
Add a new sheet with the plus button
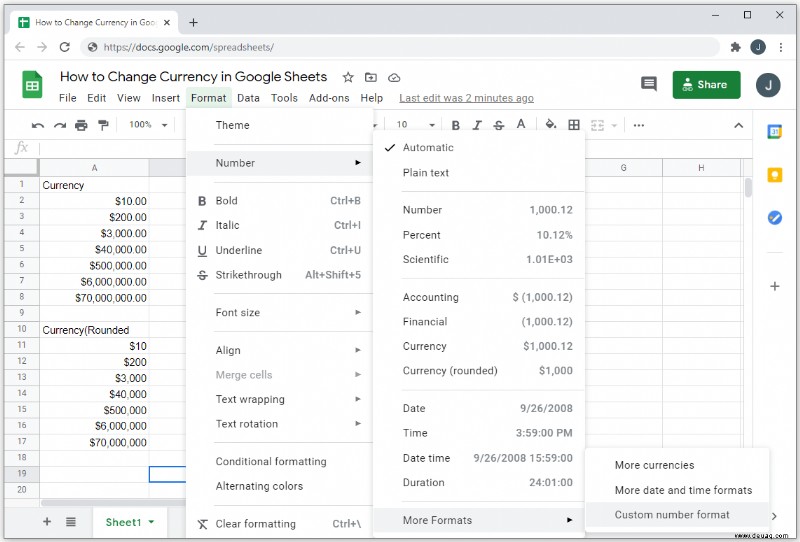47,522
